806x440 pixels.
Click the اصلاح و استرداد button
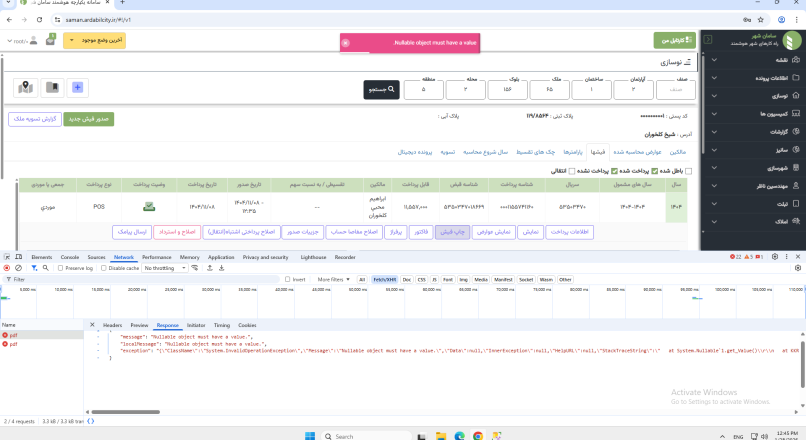(177, 232)
